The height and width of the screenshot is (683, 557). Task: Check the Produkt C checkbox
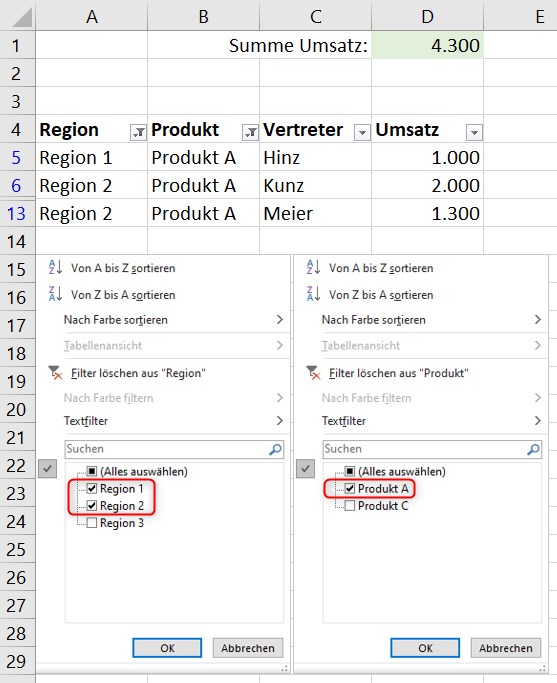tap(349, 505)
